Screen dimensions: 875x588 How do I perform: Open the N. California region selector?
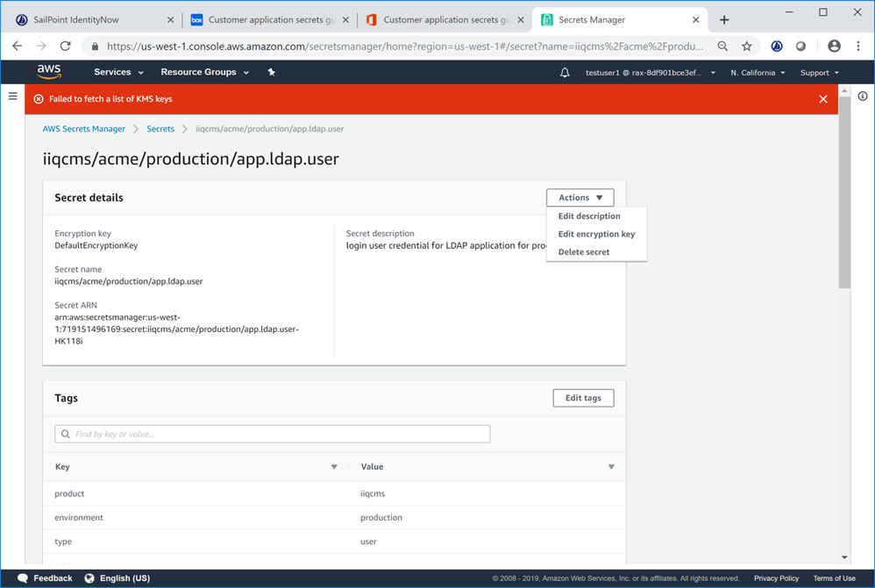click(758, 73)
